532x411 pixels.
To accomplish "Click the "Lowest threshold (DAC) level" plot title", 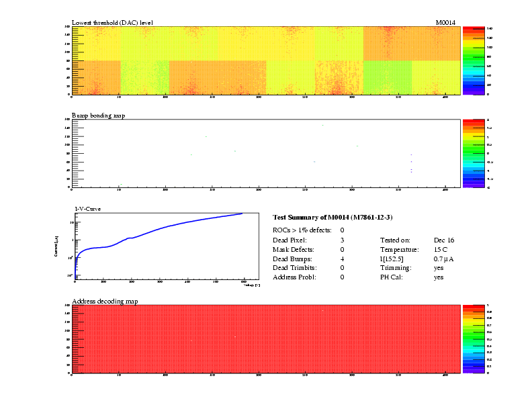I will pos(112,23).
